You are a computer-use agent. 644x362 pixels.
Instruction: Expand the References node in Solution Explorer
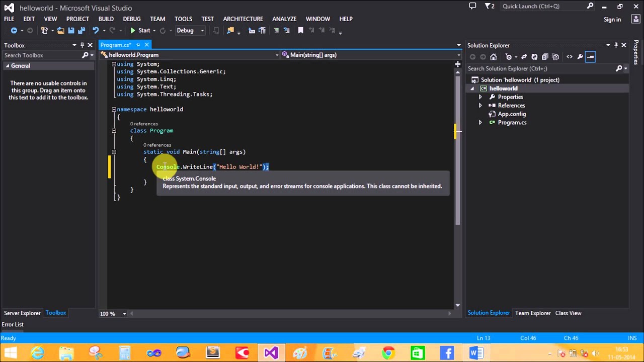[480, 106]
